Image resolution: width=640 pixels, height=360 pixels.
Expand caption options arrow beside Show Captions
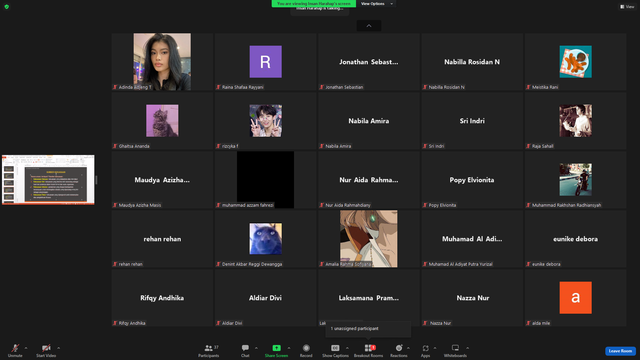coord(347,348)
